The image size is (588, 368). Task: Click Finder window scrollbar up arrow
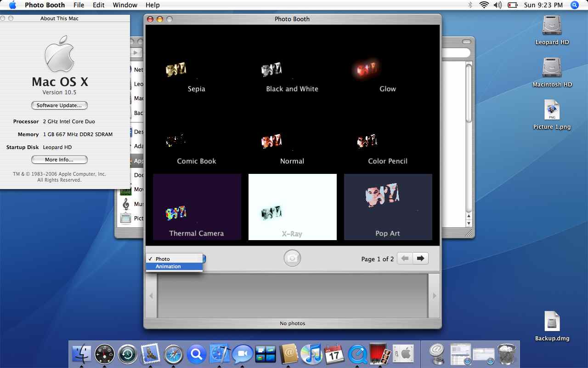[469, 216]
